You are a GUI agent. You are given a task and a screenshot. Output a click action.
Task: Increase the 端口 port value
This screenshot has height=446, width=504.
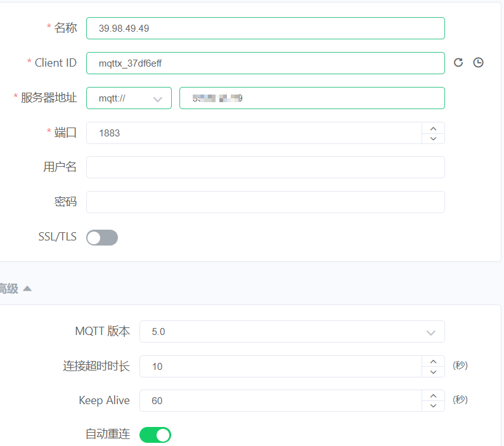433,129
